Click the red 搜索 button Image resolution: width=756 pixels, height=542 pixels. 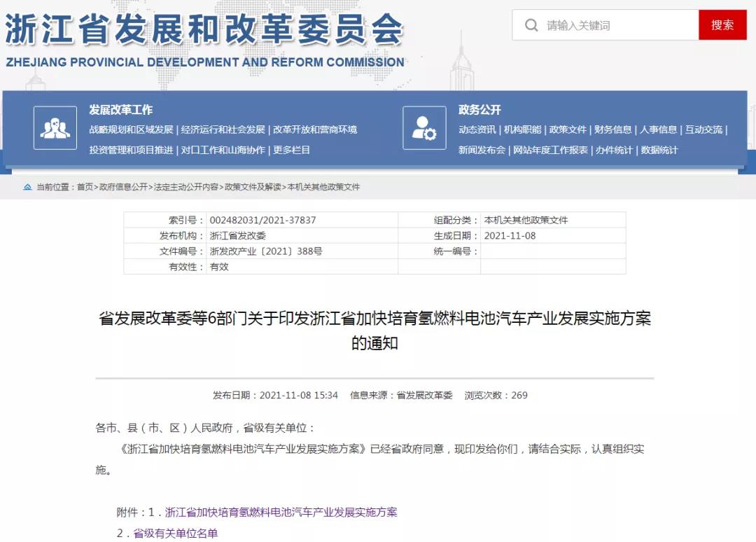722,25
